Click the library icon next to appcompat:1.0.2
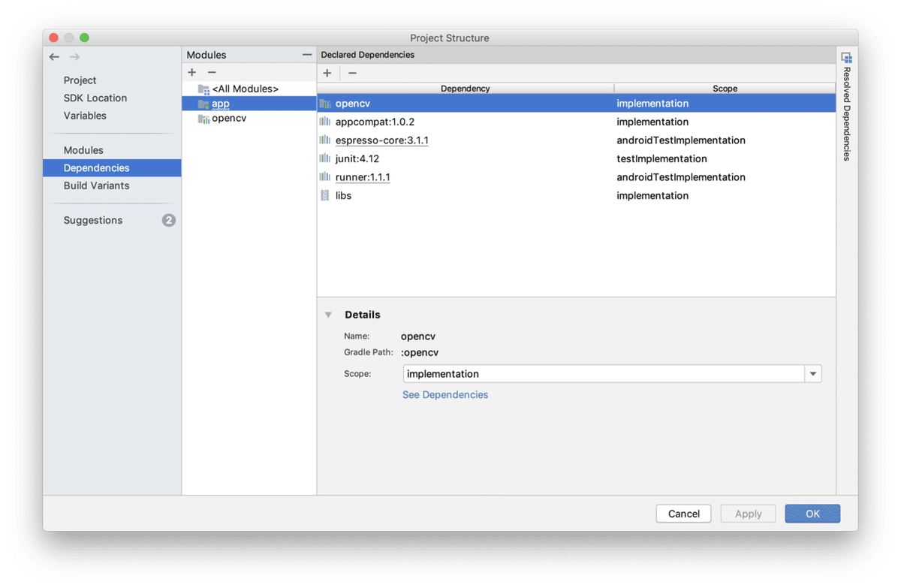 [324, 121]
